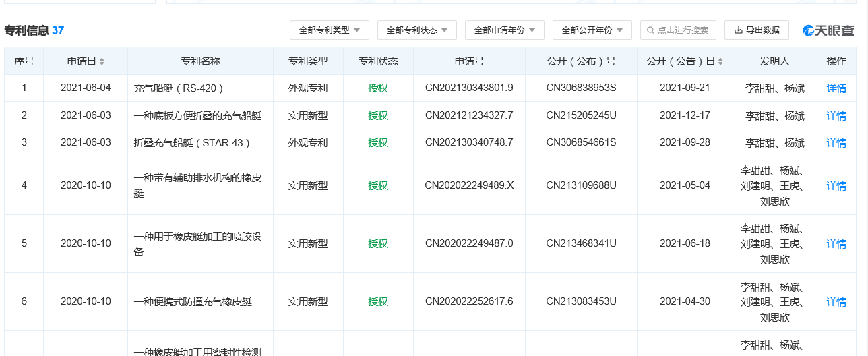View 详情 for patent CN202022249489.X

pyautogui.click(x=836, y=186)
